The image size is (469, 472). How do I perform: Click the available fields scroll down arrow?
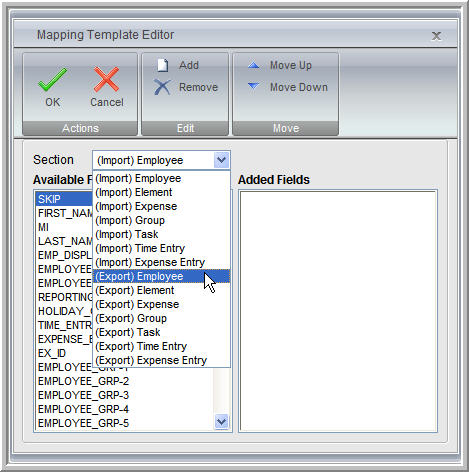(221, 422)
